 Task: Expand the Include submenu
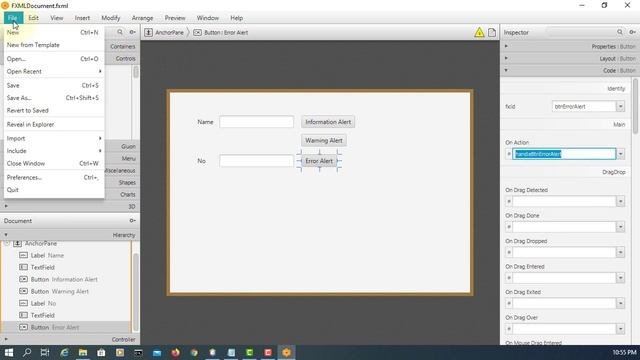click(x=54, y=151)
